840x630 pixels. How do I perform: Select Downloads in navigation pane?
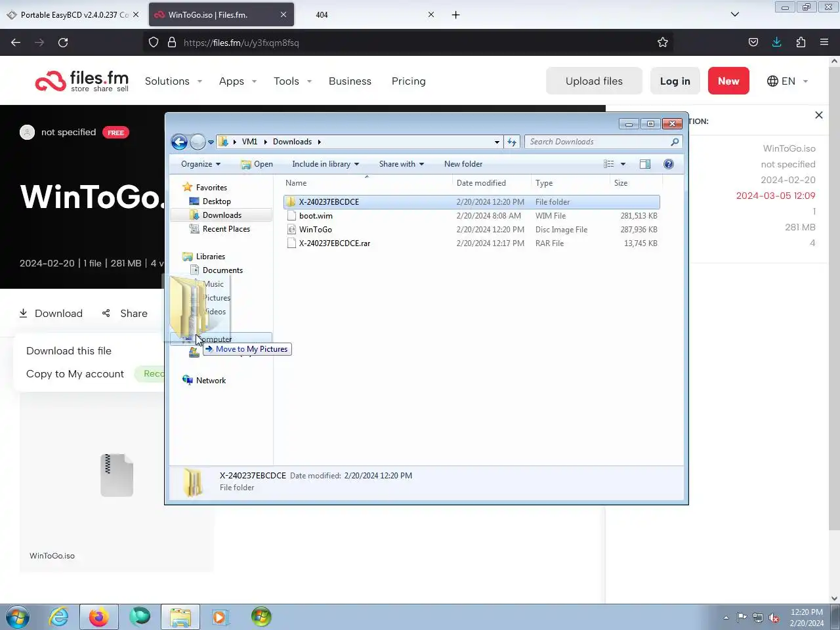click(222, 215)
